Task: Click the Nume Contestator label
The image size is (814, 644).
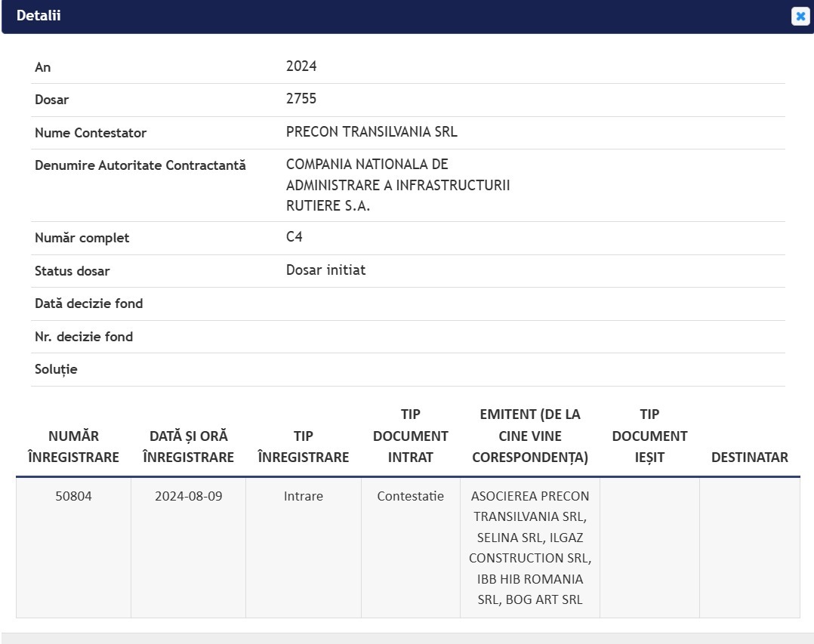Action: [x=91, y=133]
